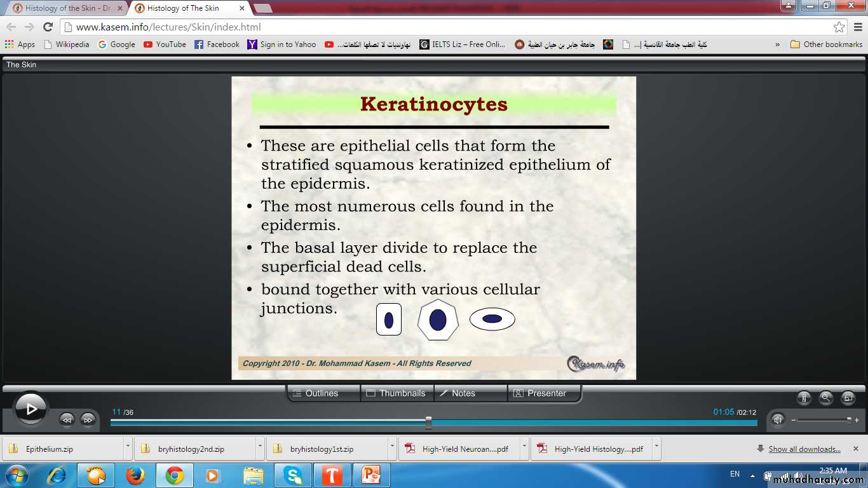This screenshot has width=868, height=488.
Task: Open the attachments paperclip icon
Action: click(804, 398)
